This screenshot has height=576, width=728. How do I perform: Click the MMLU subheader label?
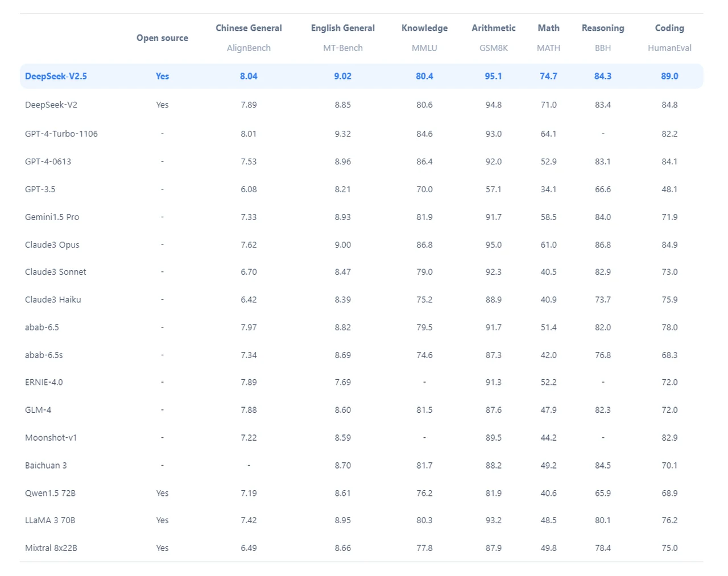pyautogui.click(x=424, y=48)
